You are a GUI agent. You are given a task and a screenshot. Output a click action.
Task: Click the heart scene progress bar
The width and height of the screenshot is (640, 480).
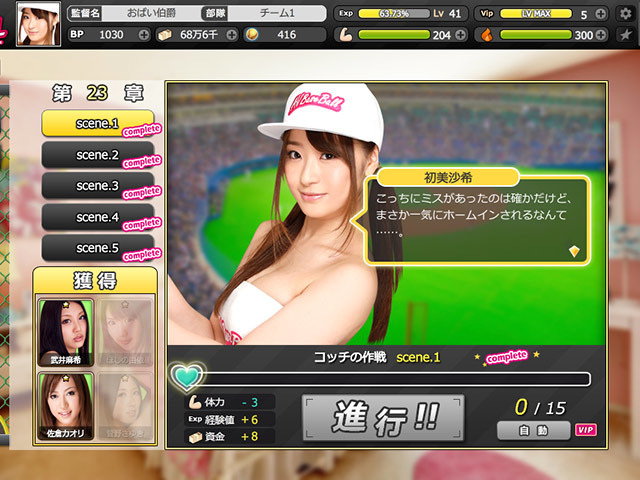tap(380, 379)
